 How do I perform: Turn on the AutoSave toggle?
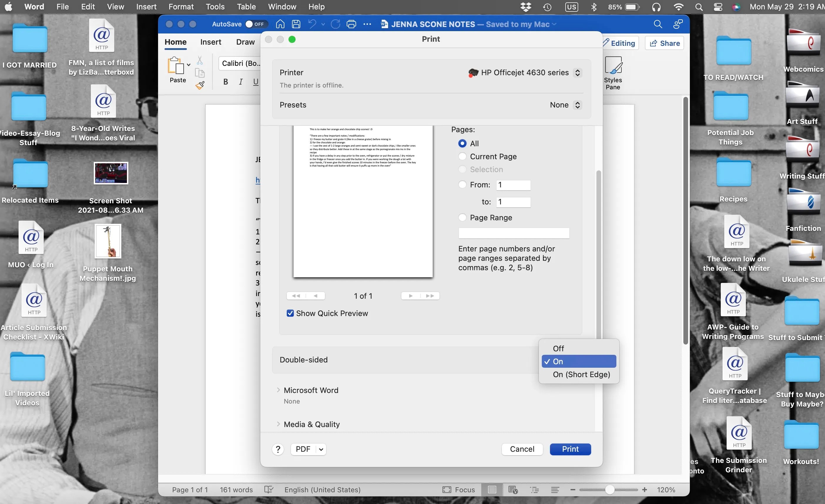click(x=255, y=24)
